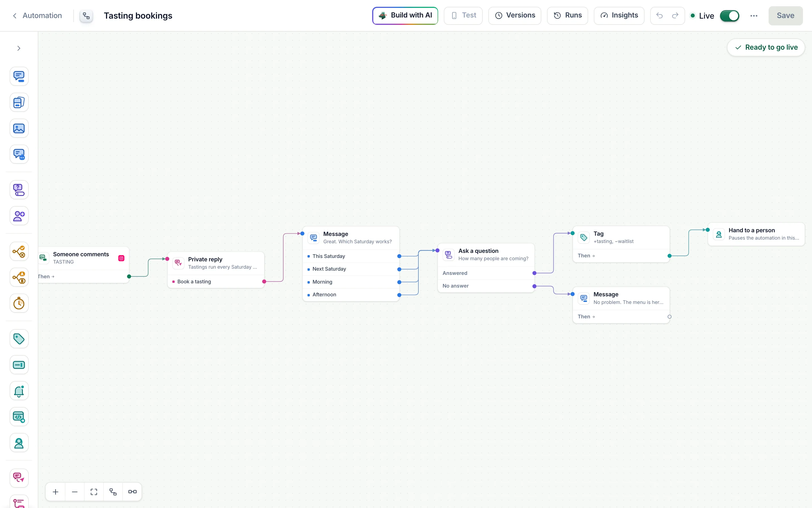Select the Tag node header
Image resolution: width=812 pixels, height=508 pixels.
621,238
